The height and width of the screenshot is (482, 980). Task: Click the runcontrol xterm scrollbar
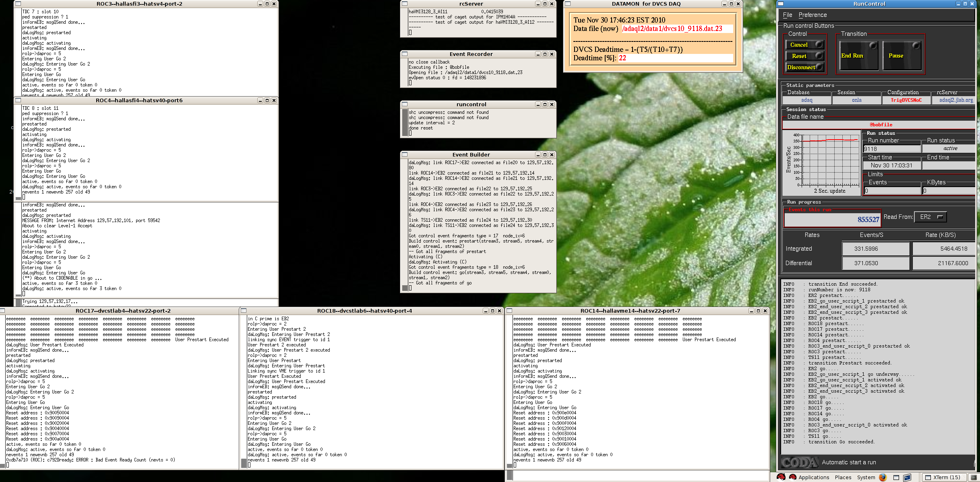[x=405, y=122]
